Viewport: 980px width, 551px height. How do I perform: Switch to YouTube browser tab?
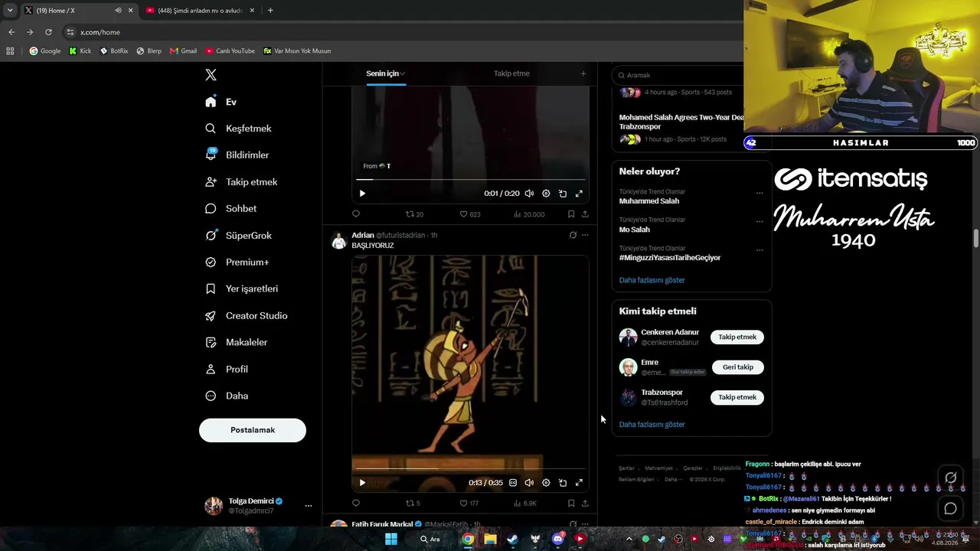201,11
